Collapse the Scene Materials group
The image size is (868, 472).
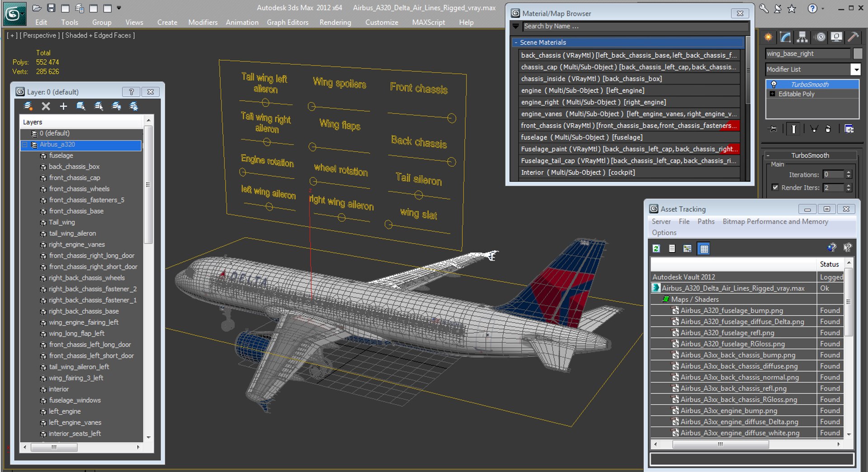[x=516, y=42]
